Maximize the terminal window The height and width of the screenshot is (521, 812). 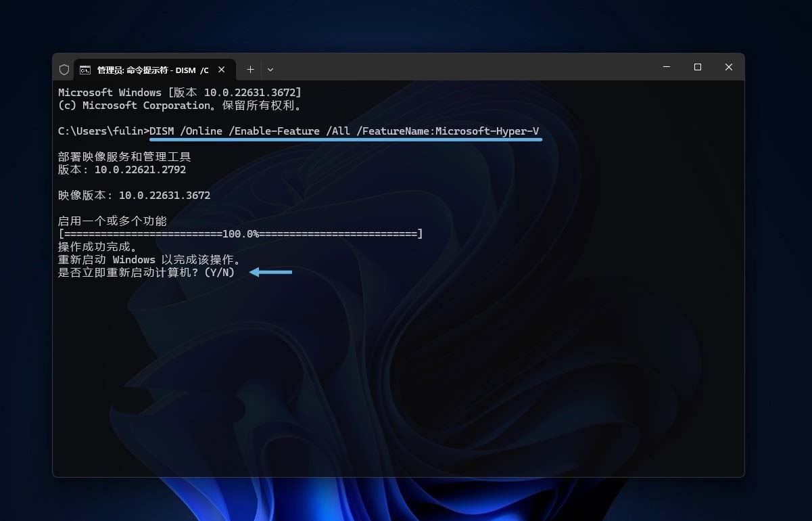pyautogui.click(x=697, y=67)
